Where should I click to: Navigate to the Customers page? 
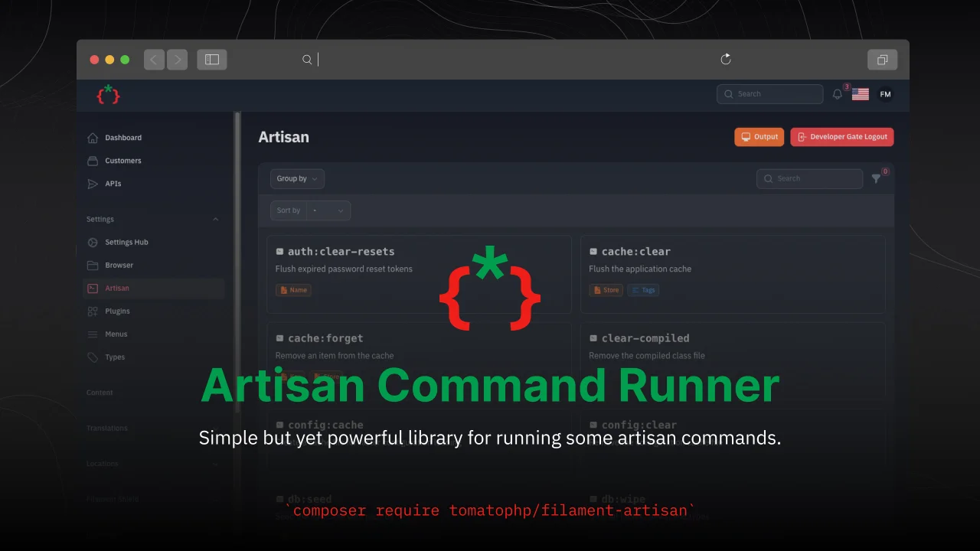[122, 161]
